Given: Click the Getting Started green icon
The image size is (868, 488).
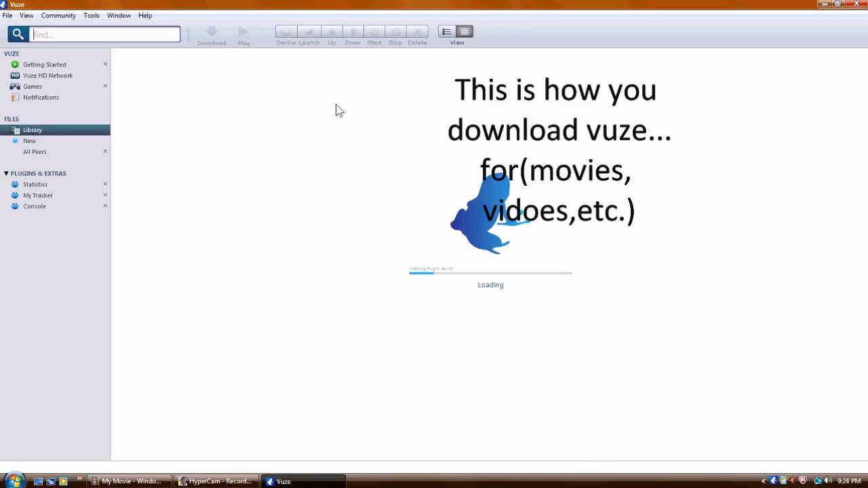Looking at the screenshot, I should (15, 64).
